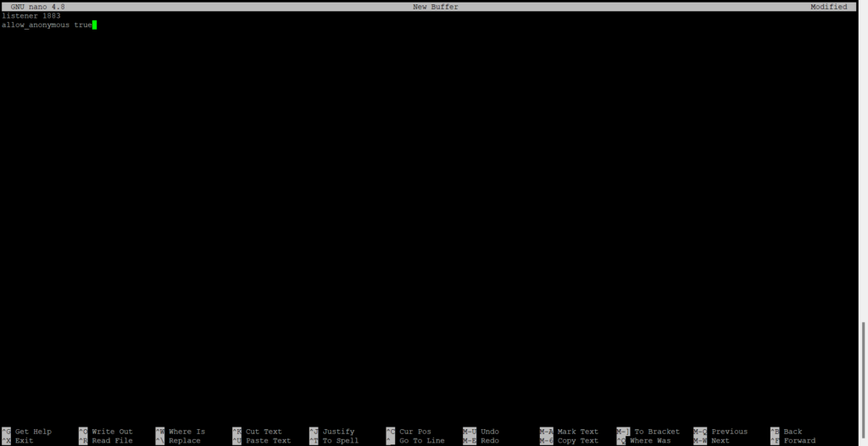Click the Redo shortcut
The height and width of the screenshot is (446, 868).
pyautogui.click(x=489, y=441)
